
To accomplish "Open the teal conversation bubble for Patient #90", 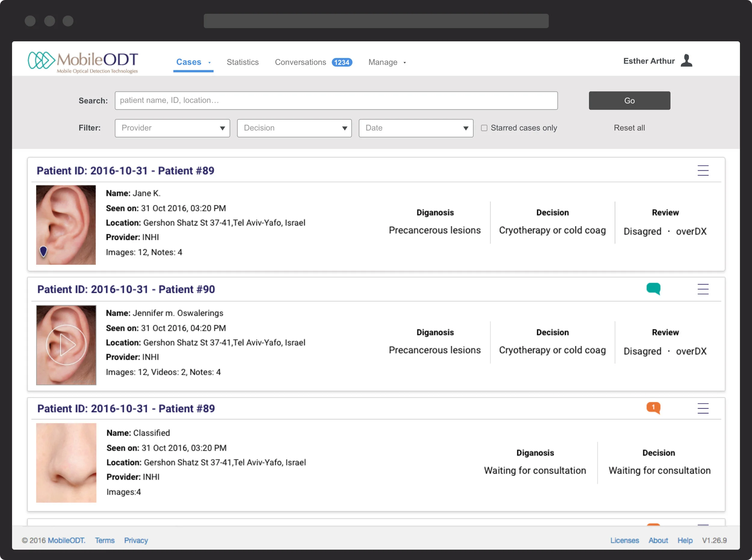I will (654, 289).
